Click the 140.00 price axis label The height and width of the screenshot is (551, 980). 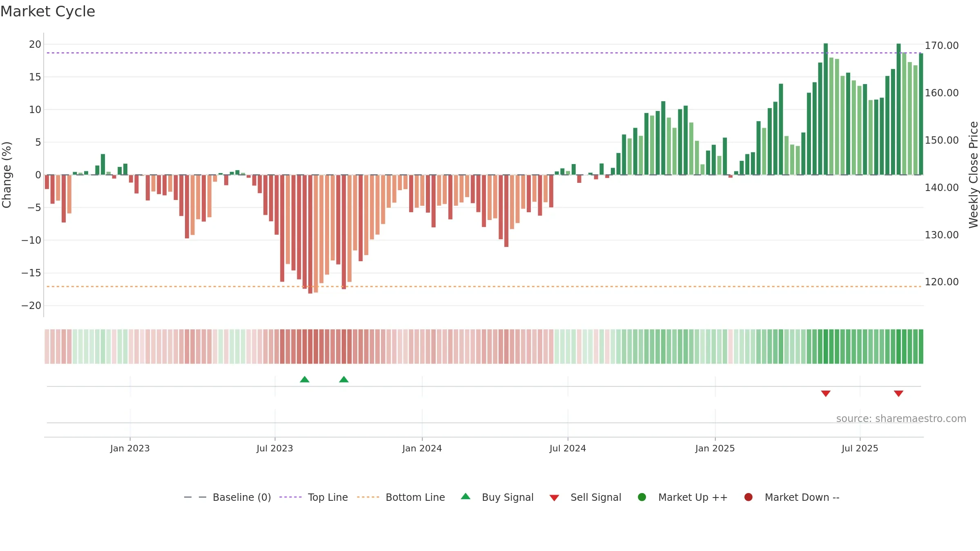pyautogui.click(x=942, y=187)
